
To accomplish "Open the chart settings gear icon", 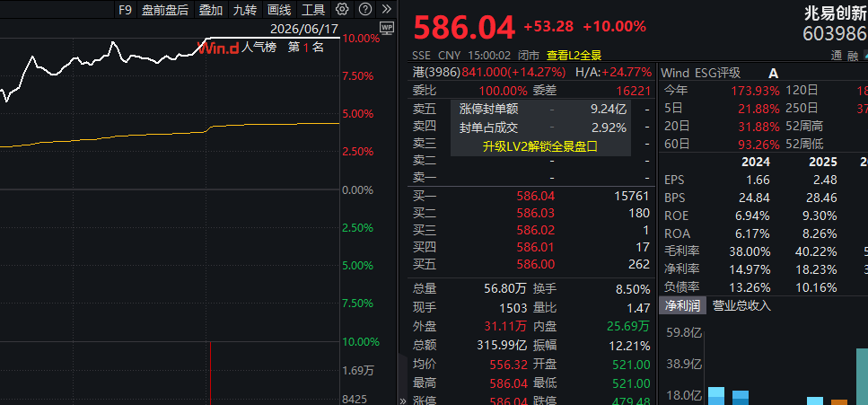I will [342, 9].
